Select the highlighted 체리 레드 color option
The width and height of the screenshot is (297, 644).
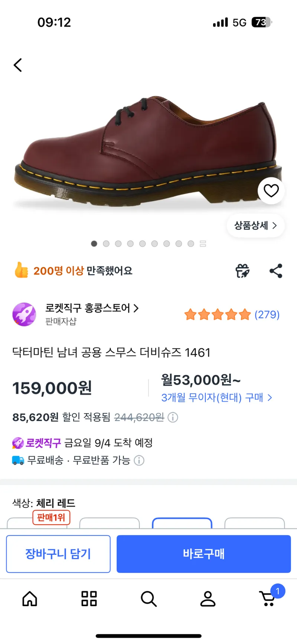pos(182,523)
